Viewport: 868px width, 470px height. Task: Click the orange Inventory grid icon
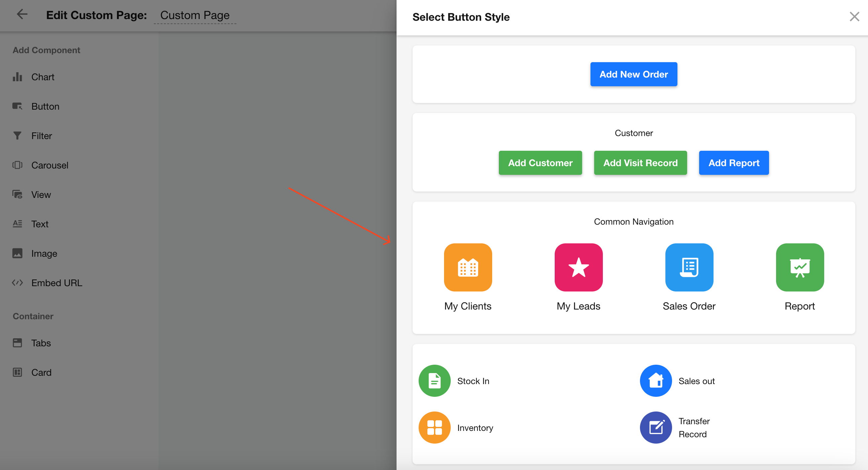pyautogui.click(x=434, y=427)
